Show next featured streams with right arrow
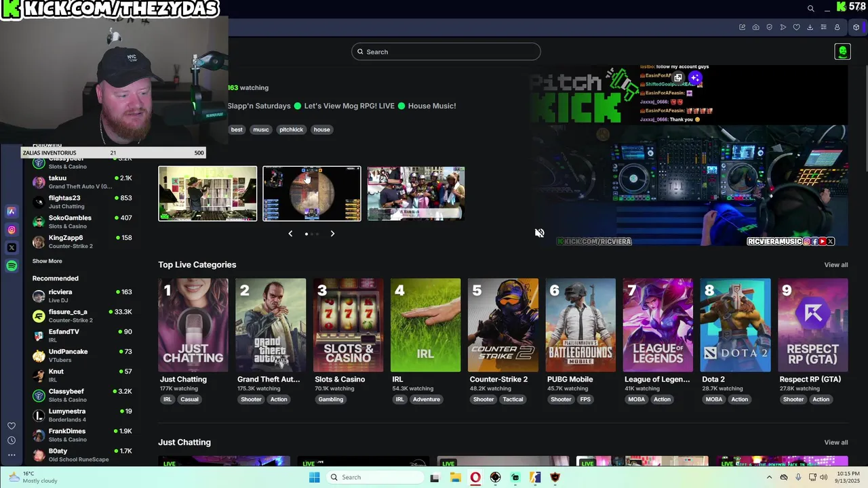The height and width of the screenshot is (488, 868). 332,233
